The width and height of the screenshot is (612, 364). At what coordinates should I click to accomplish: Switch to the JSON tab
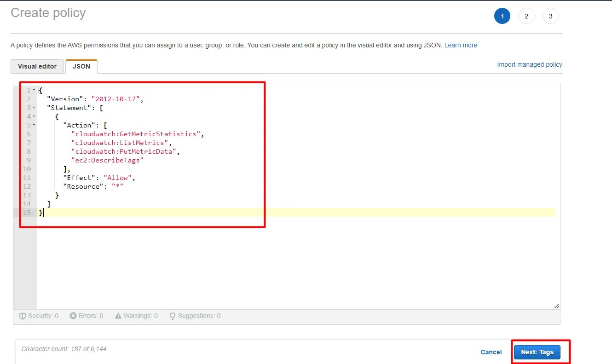pyautogui.click(x=81, y=66)
